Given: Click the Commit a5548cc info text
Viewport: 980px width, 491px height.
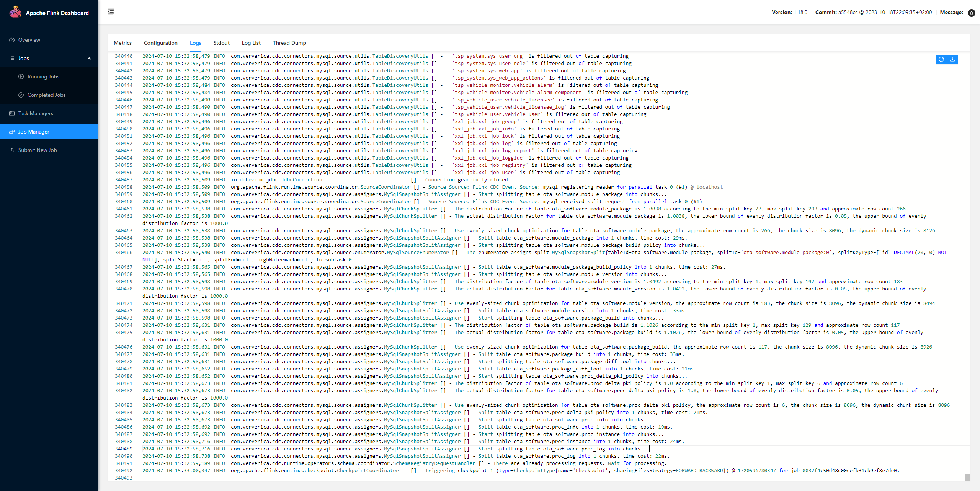Looking at the screenshot, I should 874,12.
